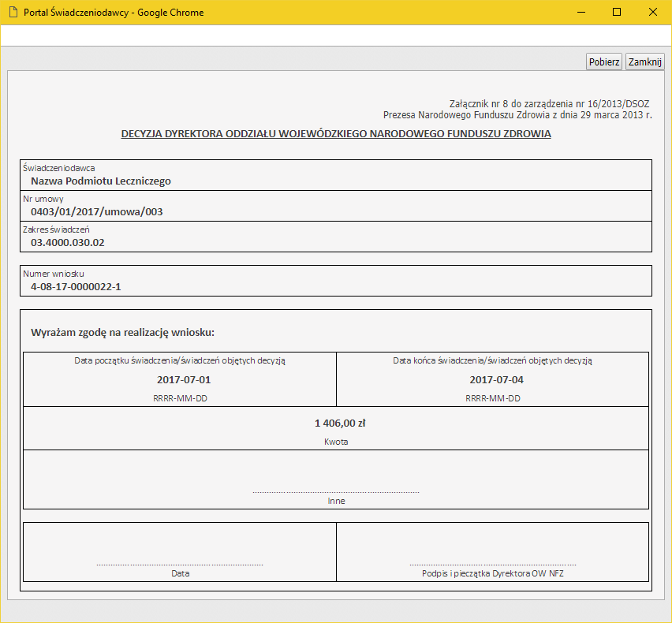Viewport: 672px width, 623px height.
Task: Maximize the Chrome popup window
Action: 617,13
